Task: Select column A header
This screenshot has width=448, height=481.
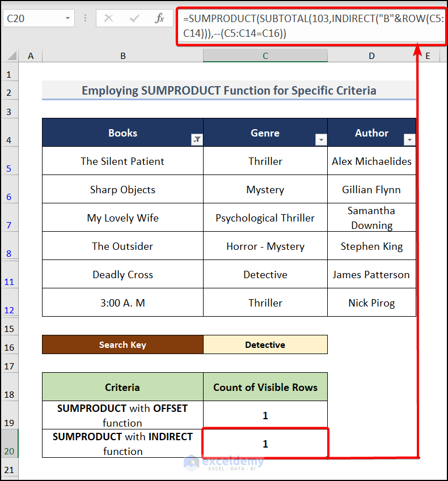Action: pyautogui.click(x=31, y=56)
